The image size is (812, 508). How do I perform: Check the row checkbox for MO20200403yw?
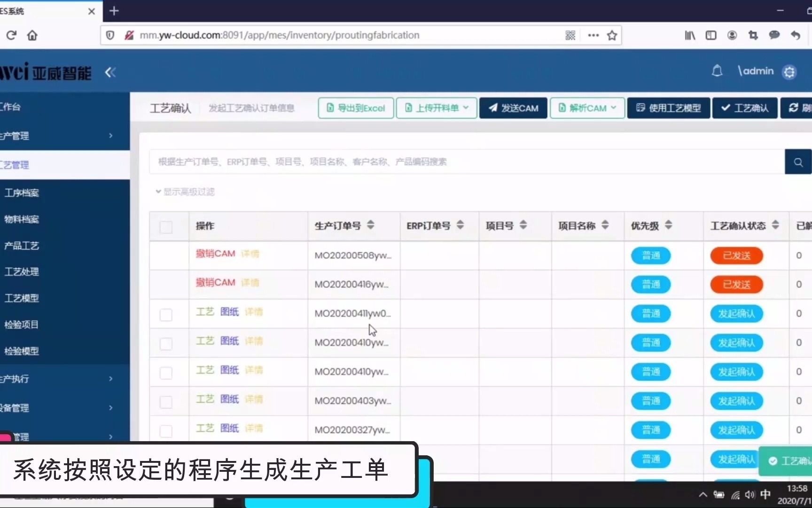pyautogui.click(x=166, y=402)
